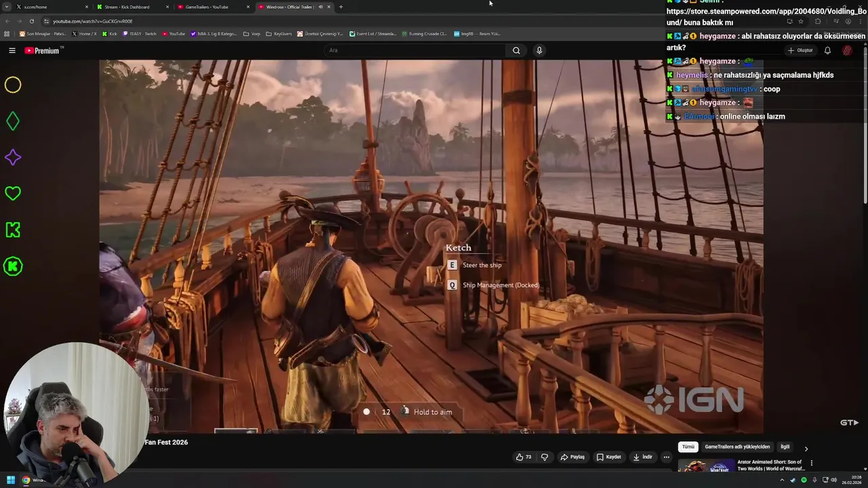
Task: Open the YouTube account avatar menu
Action: click(x=847, y=50)
